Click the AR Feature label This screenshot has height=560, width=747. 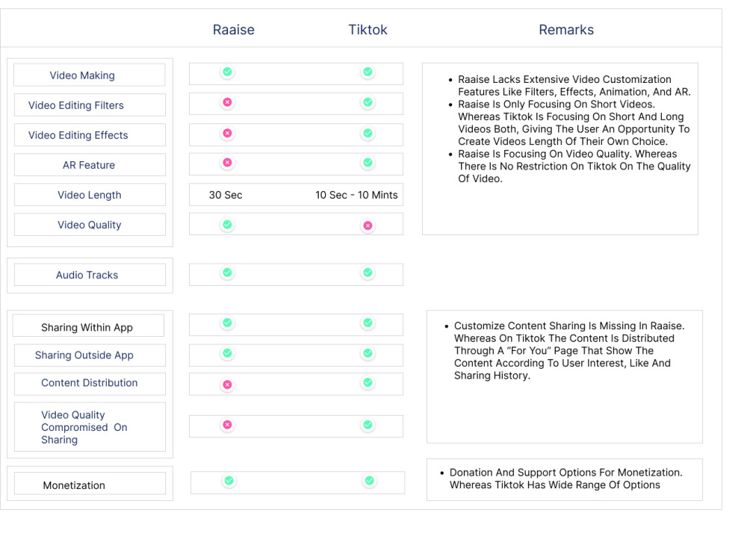(x=90, y=165)
